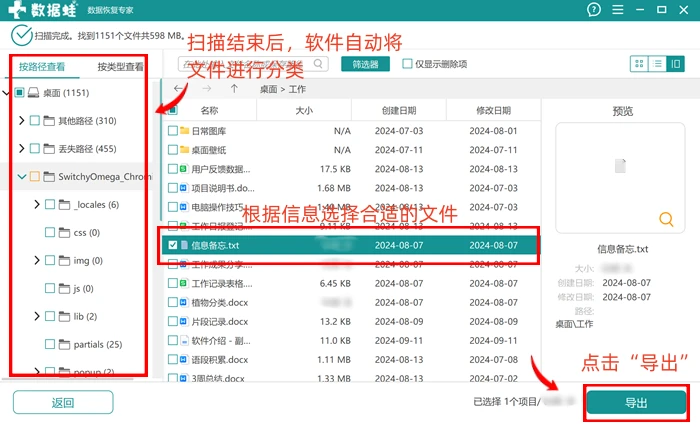Open the hamburger menu in title bar
The height and width of the screenshot is (427, 700).
tap(618, 9)
